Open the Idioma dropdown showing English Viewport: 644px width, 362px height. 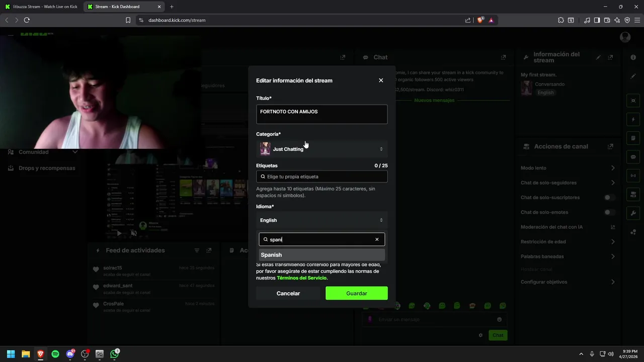tap(321, 220)
